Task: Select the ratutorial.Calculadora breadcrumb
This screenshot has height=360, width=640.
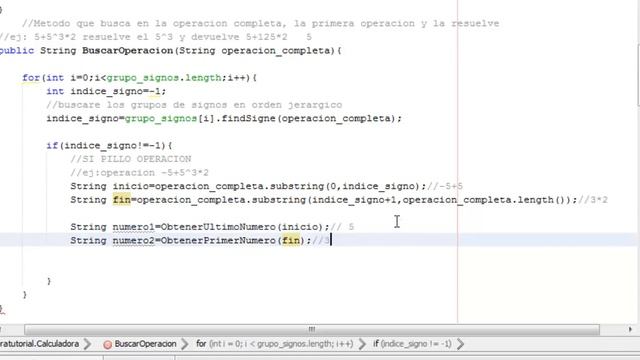Action: (x=40, y=344)
